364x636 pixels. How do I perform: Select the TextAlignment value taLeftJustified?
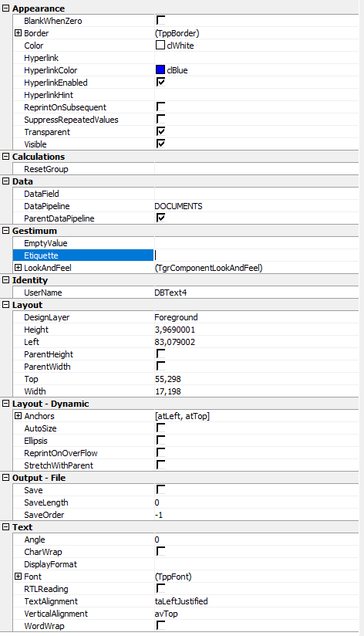coord(181,601)
